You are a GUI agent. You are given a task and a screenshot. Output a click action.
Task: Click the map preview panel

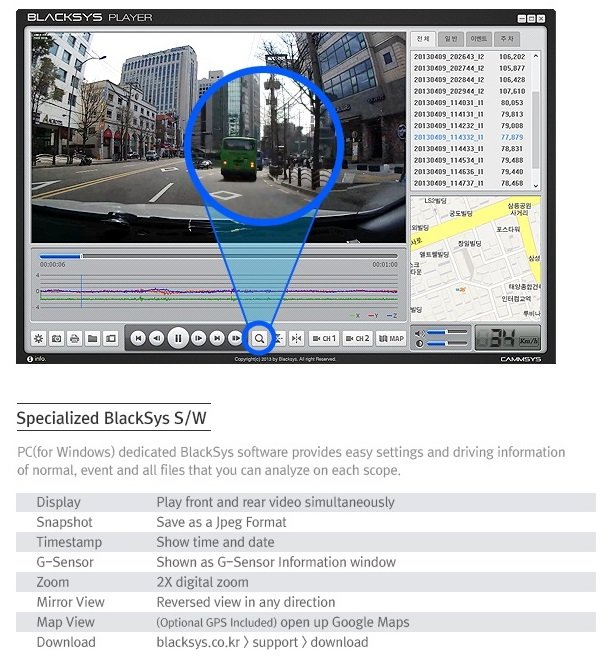[475, 258]
